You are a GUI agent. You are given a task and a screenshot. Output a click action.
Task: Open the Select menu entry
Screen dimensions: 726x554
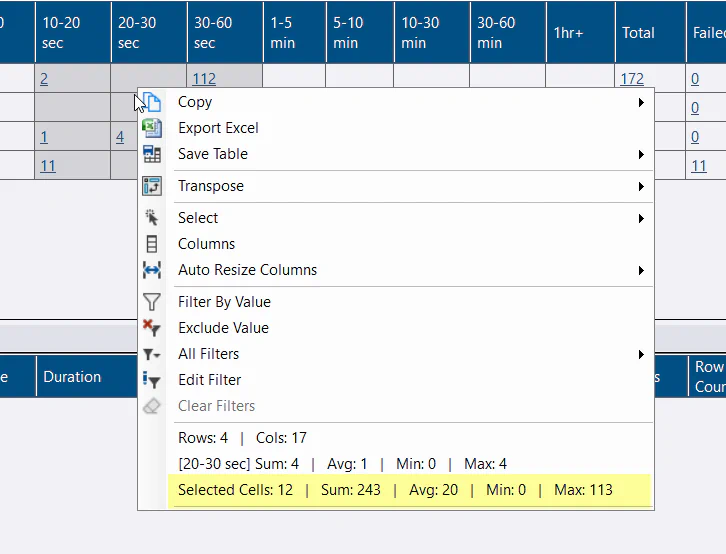[x=396, y=218]
